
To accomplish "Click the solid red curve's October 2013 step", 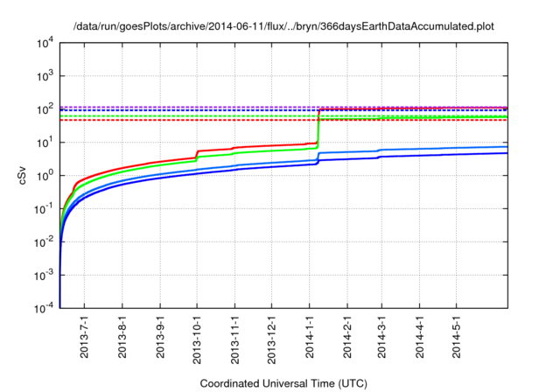I will coord(197,154).
